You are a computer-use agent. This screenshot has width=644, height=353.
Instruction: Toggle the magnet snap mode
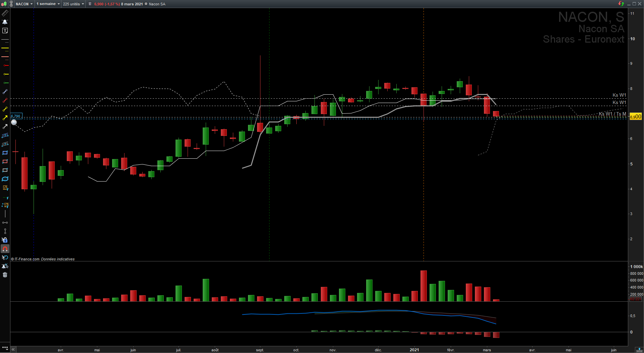(x=5, y=249)
